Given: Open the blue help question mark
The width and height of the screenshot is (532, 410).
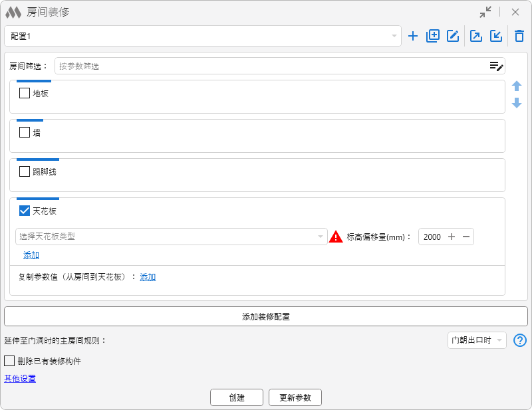Looking at the screenshot, I should point(520,340).
